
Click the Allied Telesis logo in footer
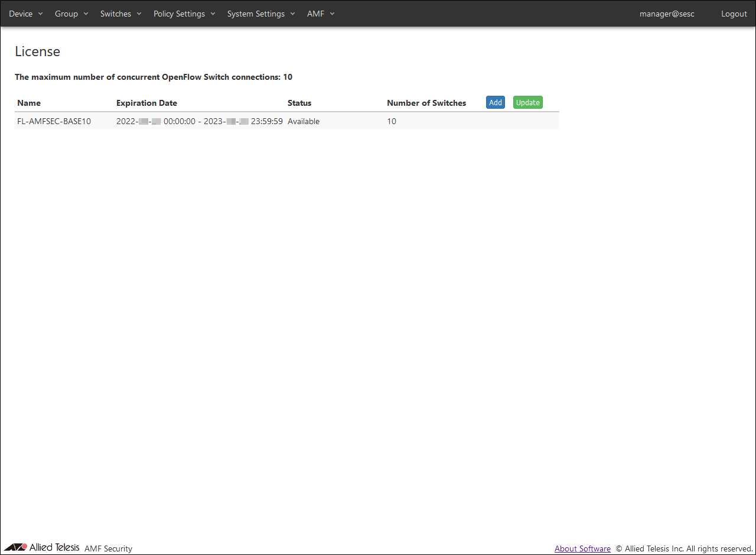(41, 547)
